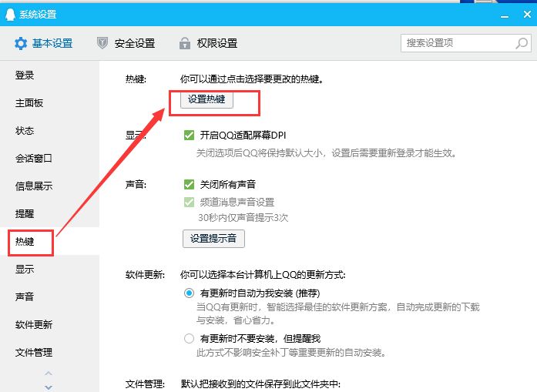The height and width of the screenshot is (392, 537).
Task: Select 主面板 in the sidebar
Action: [29, 102]
